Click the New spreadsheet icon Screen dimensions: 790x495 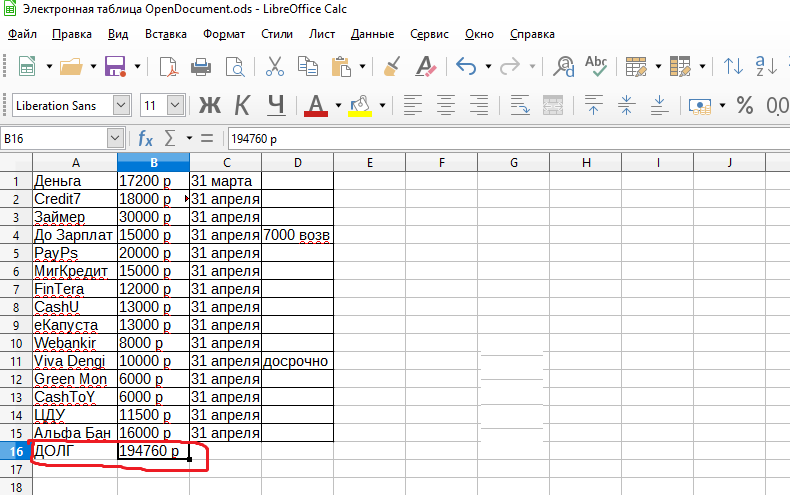click(x=27, y=67)
